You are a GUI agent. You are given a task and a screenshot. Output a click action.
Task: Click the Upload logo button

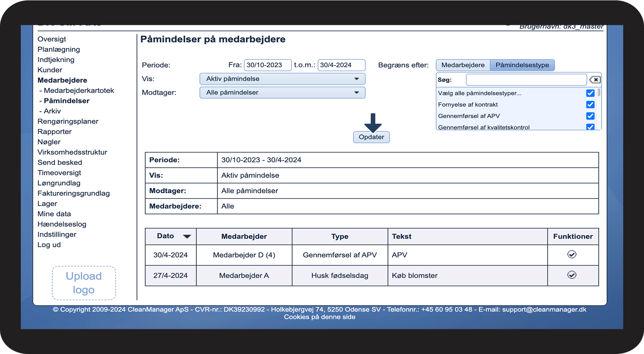click(x=84, y=283)
